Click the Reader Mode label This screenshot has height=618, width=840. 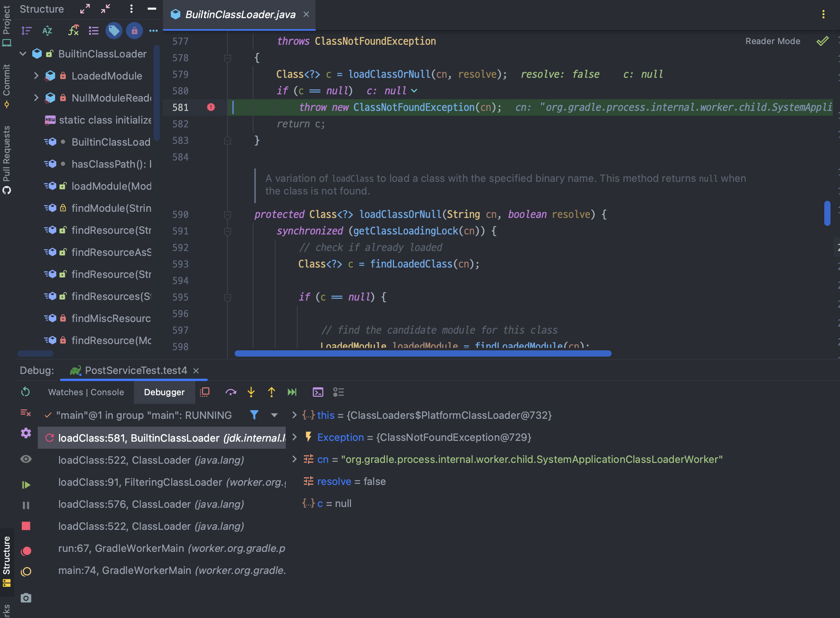tap(772, 41)
